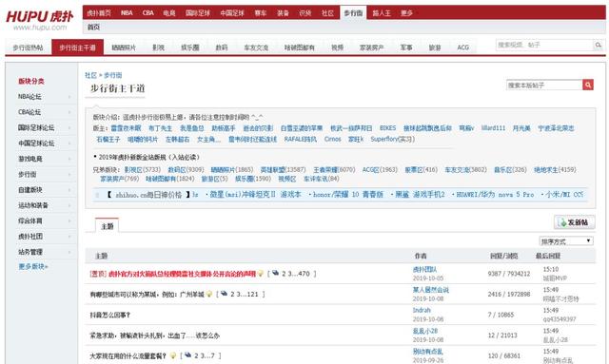Image resolution: width=609 pixels, height=364 pixels.
Task: Click the 发新帖 new post button
Action: click(x=575, y=222)
